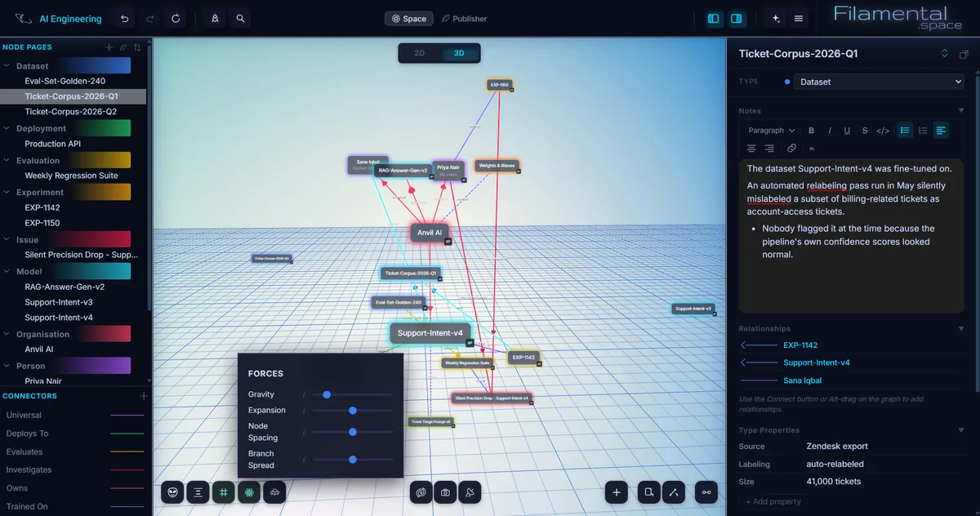Image resolution: width=980 pixels, height=516 pixels.
Task: Click the inline code icon in notes toolbar
Action: coord(883,131)
